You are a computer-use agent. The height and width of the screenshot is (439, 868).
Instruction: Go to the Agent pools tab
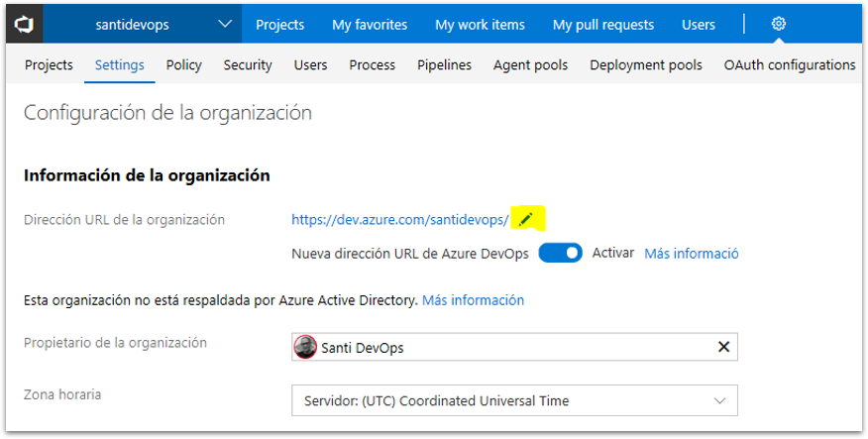530,64
